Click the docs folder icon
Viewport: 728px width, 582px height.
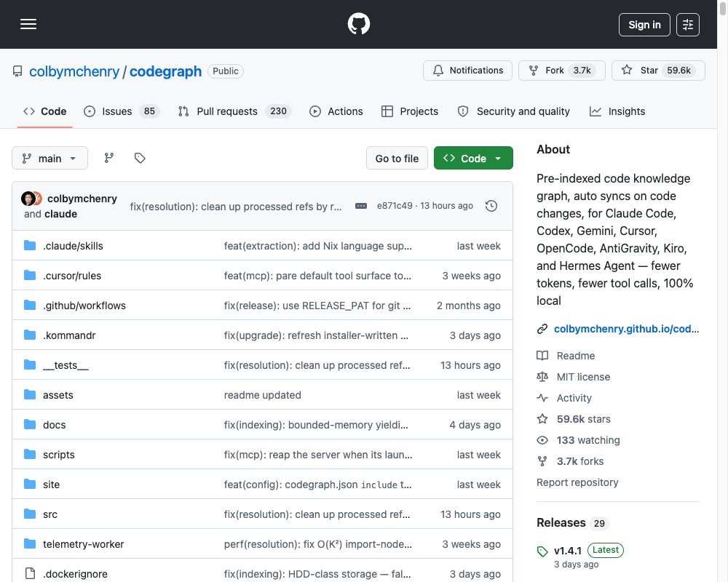[30, 424]
